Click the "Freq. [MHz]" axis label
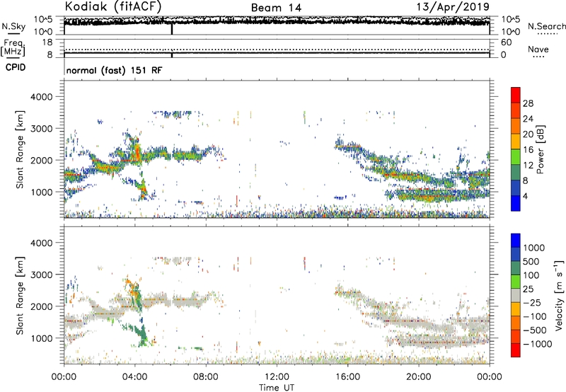The width and height of the screenshot is (566, 392). pyautogui.click(x=13, y=48)
